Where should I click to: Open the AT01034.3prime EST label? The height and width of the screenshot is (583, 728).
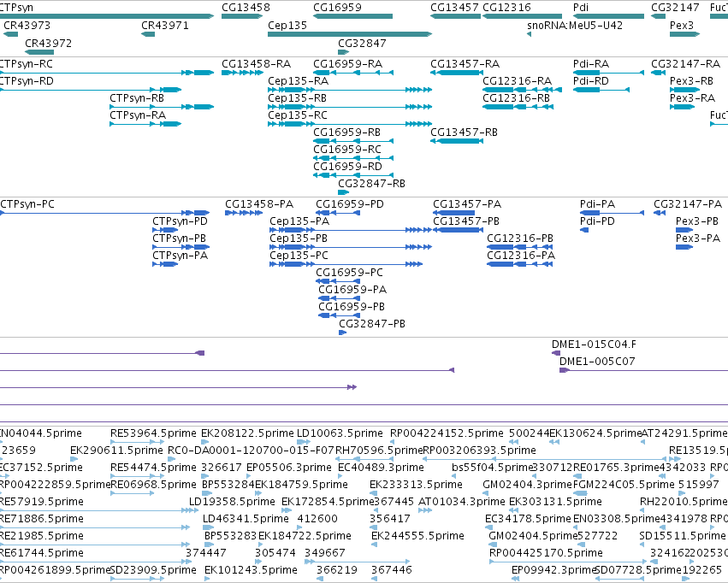point(461,503)
